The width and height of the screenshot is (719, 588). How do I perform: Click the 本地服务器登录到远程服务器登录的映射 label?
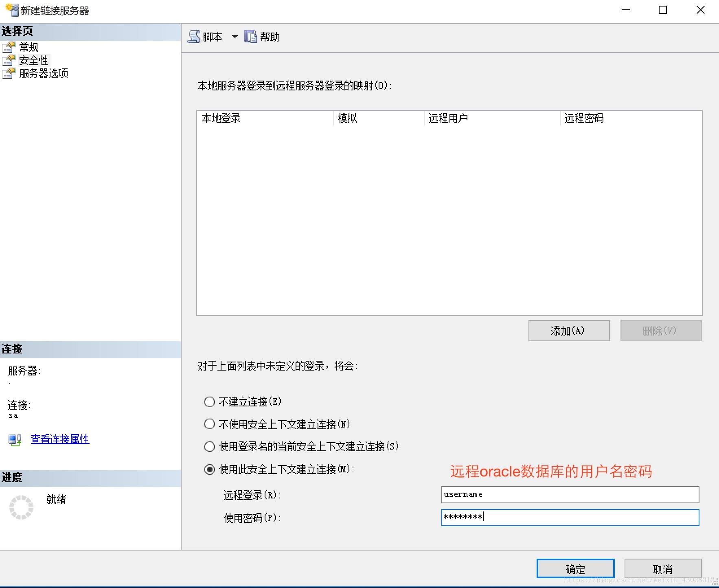[294, 86]
